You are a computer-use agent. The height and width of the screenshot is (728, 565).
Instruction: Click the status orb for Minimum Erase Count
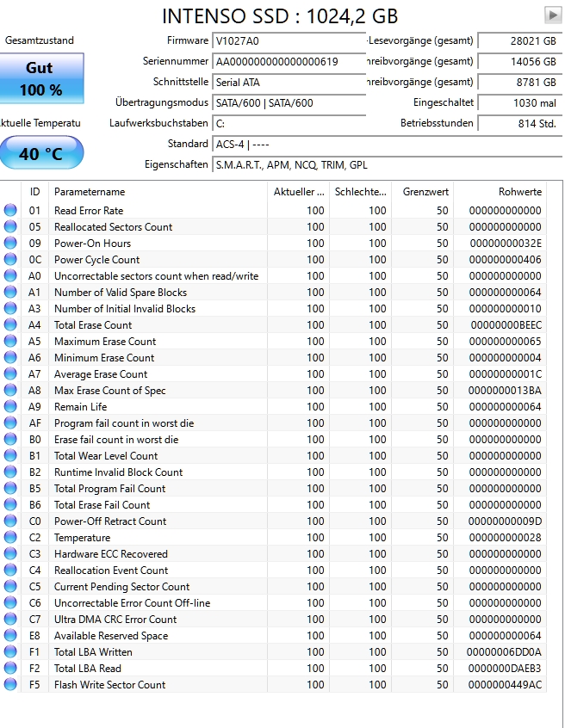coord(10,357)
